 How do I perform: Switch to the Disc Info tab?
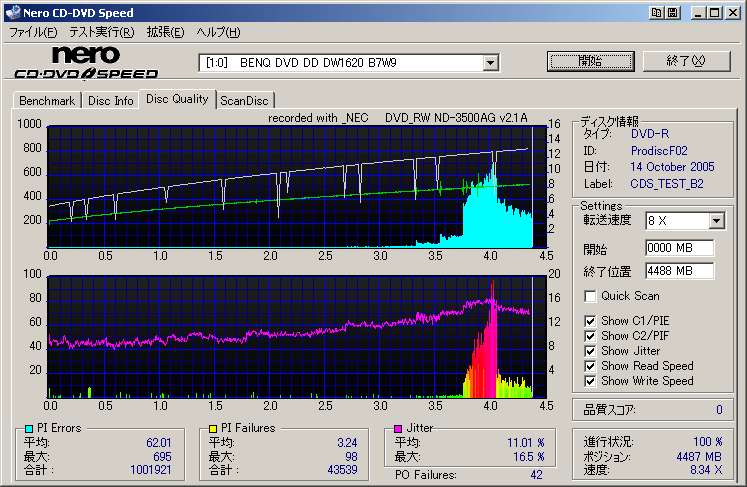point(111,101)
